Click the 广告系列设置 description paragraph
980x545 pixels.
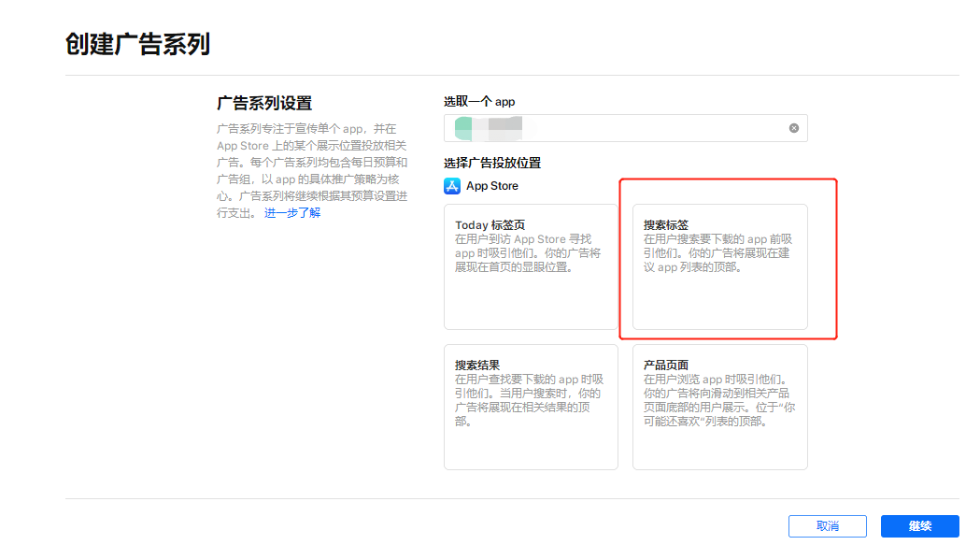[x=312, y=171]
